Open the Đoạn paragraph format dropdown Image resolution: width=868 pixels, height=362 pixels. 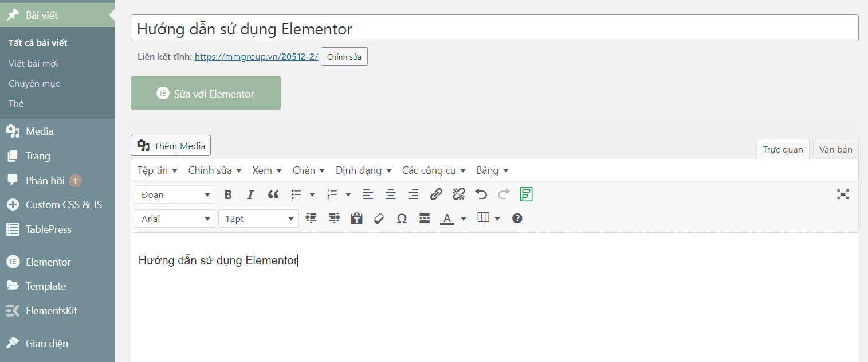pos(175,195)
